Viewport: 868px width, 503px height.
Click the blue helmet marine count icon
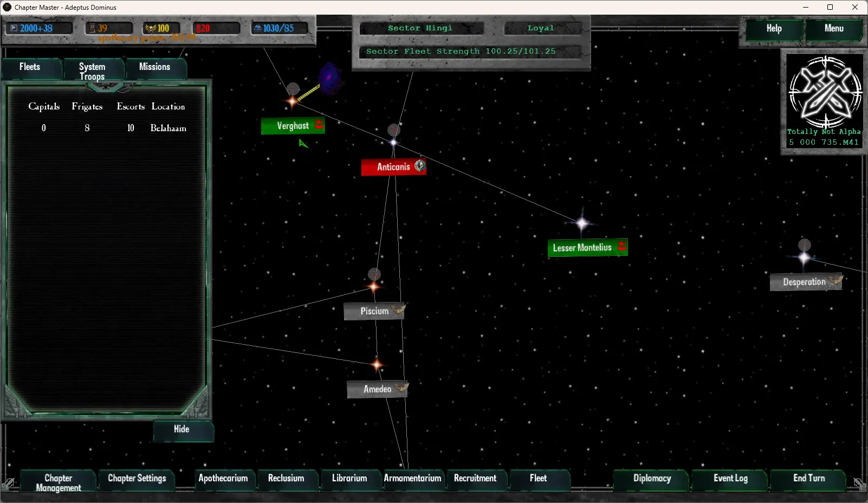tap(258, 28)
